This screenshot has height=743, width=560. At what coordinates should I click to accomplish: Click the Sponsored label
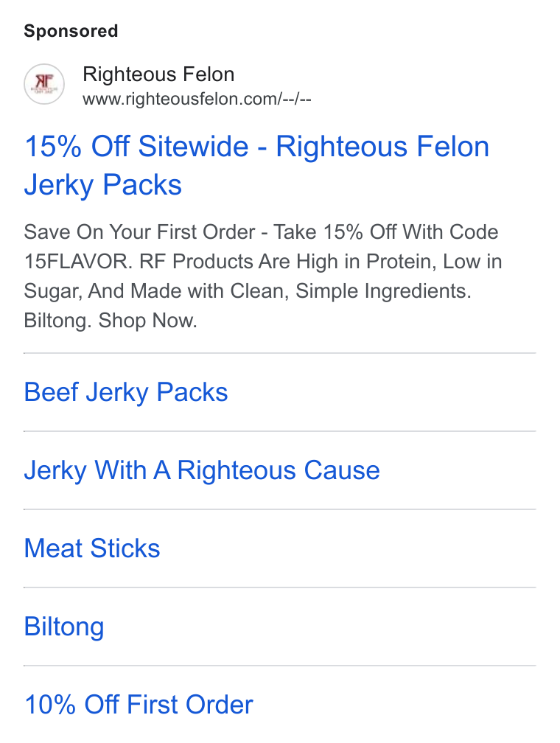(x=71, y=31)
